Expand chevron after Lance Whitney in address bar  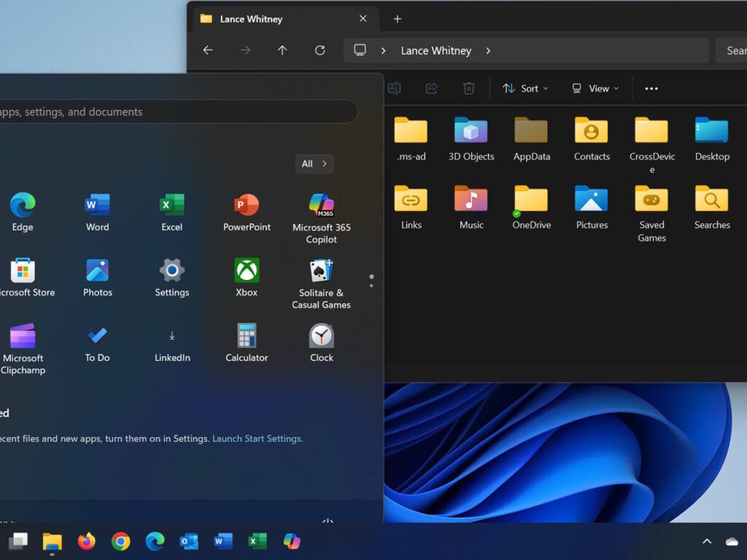tap(488, 50)
